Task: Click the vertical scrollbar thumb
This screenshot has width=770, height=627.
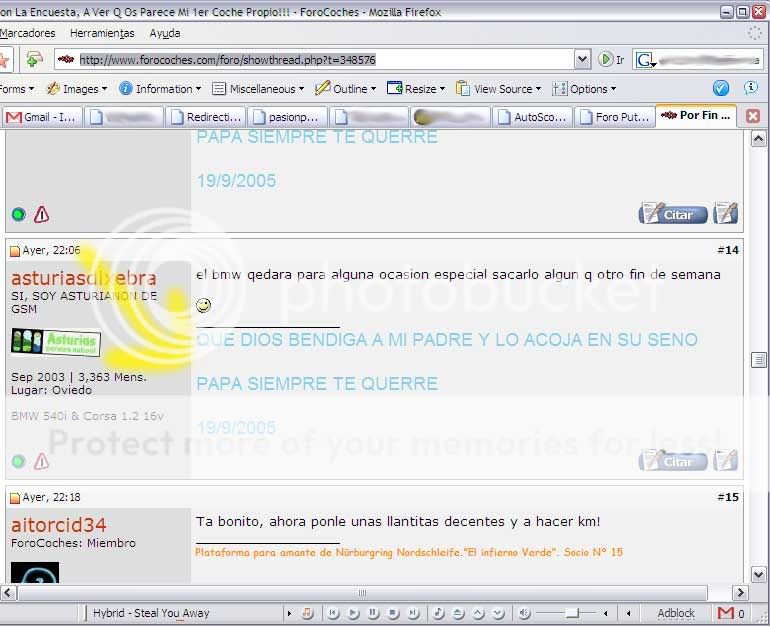Action: (x=758, y=360)
